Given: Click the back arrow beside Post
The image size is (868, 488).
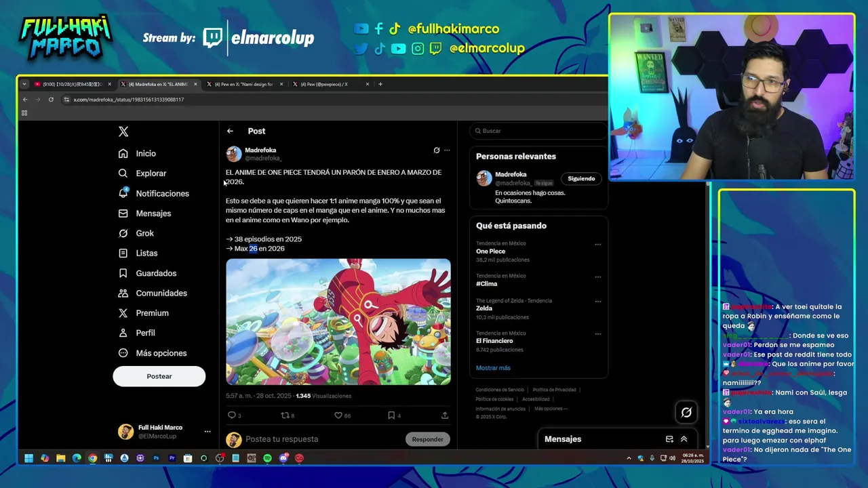Looking at the screenshot, I should point(230,131).
